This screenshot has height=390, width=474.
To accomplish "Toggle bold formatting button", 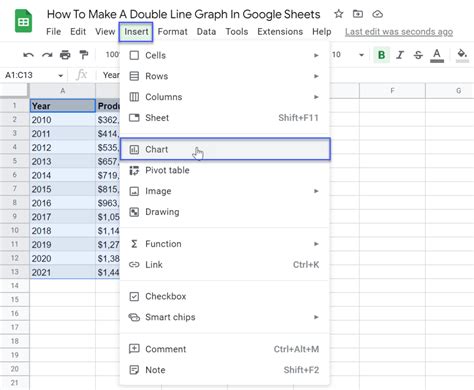I will (382, 55).
